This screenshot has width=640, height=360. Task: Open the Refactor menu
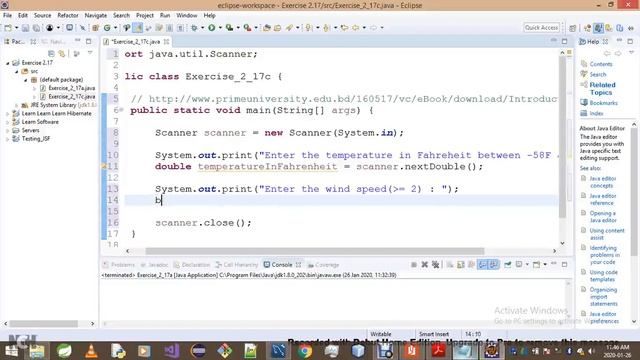pos(68,16)
